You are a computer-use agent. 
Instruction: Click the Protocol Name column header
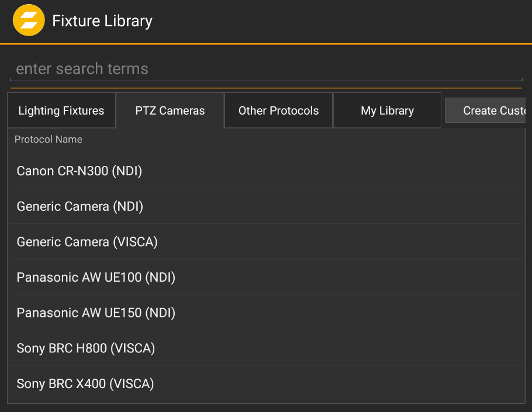point(48,139)
